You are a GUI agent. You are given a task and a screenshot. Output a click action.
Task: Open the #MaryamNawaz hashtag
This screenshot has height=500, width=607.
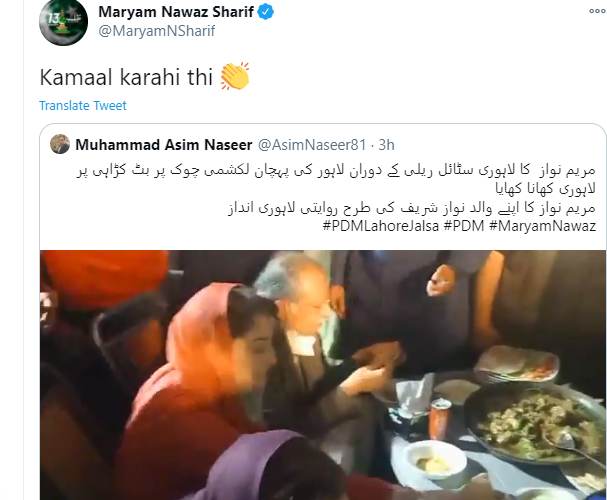(x=542, y=226)
